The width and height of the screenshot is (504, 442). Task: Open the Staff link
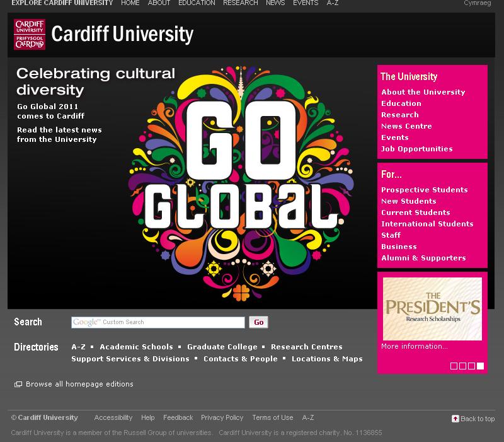[x=391, y=235]
